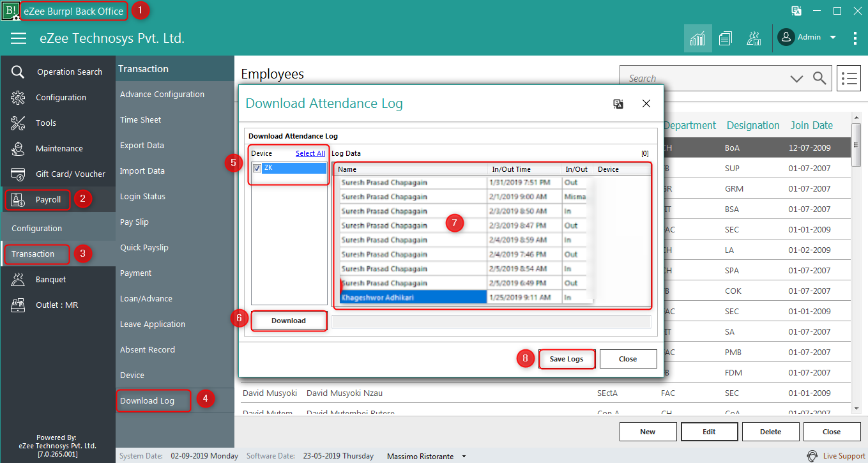Click Close button in attendance log dialog
Viewport: 868px width, 463px height.
click(628, 359)
